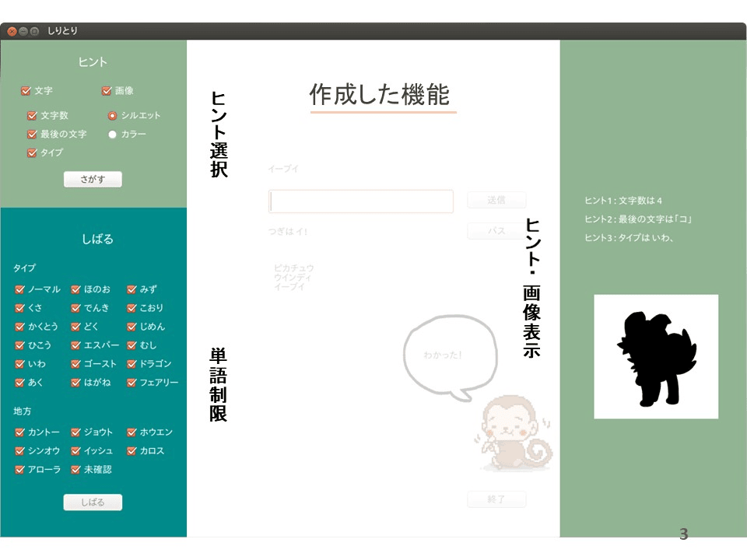This screenshot has width=747, height=560.
Task: Click the さがす button
Action: tap(93, 179)
